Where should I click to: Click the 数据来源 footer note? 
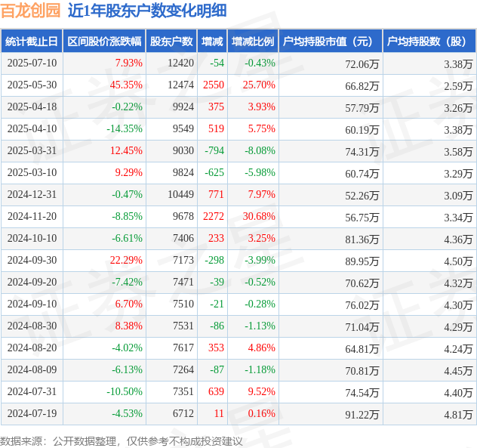coord(121,441)
